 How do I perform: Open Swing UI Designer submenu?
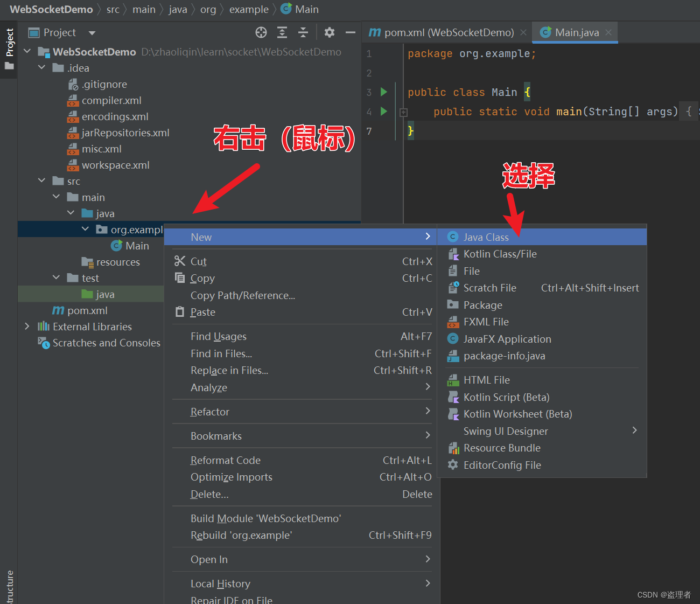[x=542, y=431]
